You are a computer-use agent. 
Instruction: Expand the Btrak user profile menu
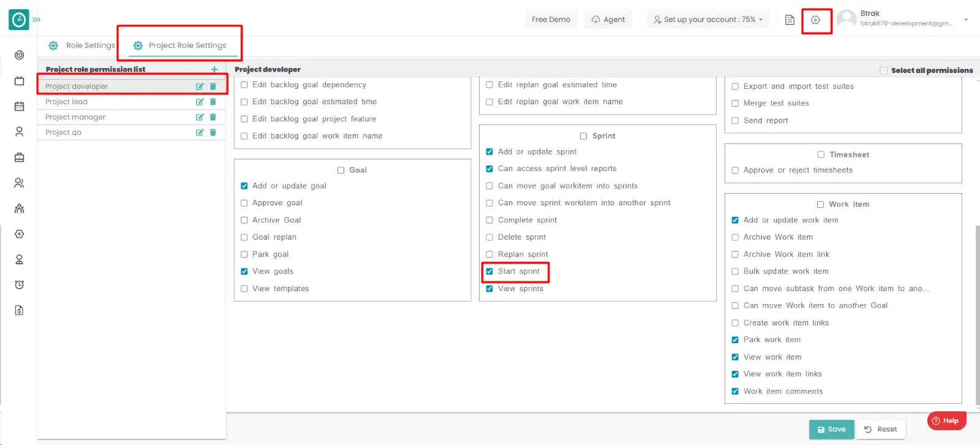coord(965,20)
